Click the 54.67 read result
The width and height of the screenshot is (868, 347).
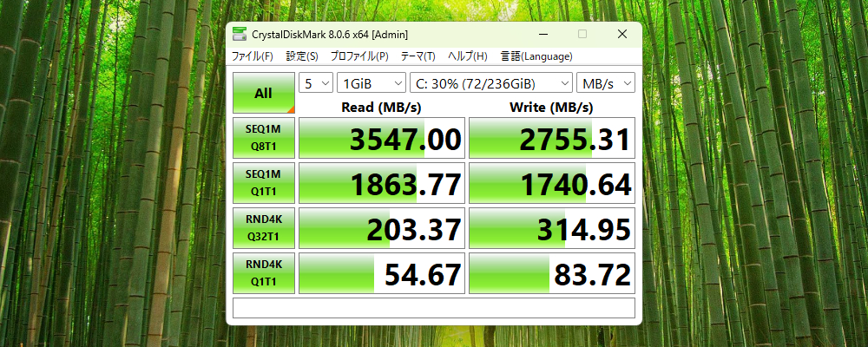[x=382, y=273]
